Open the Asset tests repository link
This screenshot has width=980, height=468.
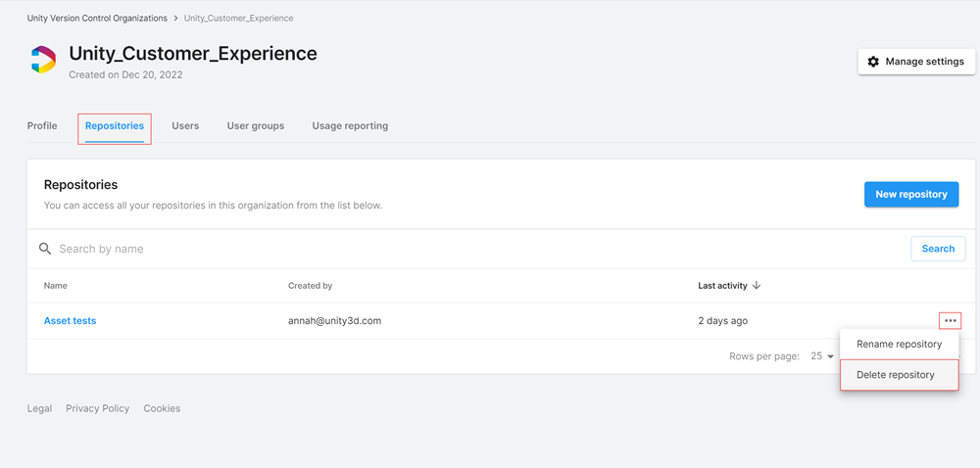pyautogui.click(x=71, y=321)
